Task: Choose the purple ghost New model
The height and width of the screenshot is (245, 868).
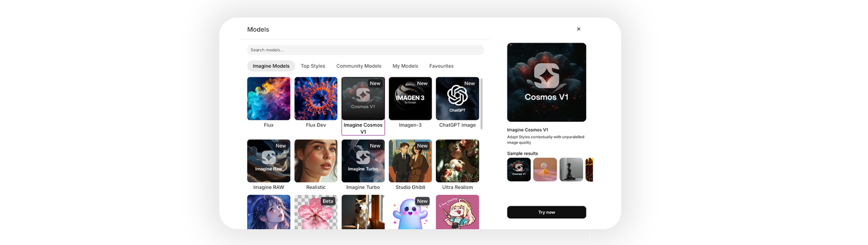Action: coord(410,212)
